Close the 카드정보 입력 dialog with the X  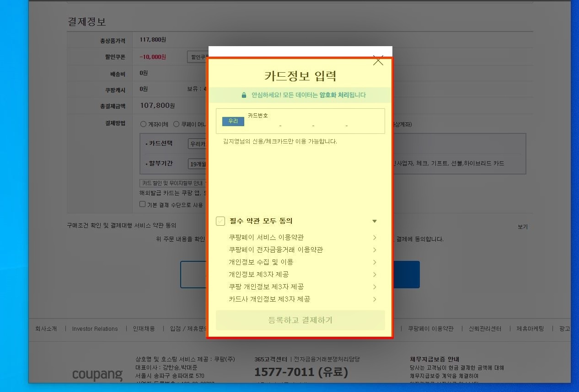coord(378,61)
